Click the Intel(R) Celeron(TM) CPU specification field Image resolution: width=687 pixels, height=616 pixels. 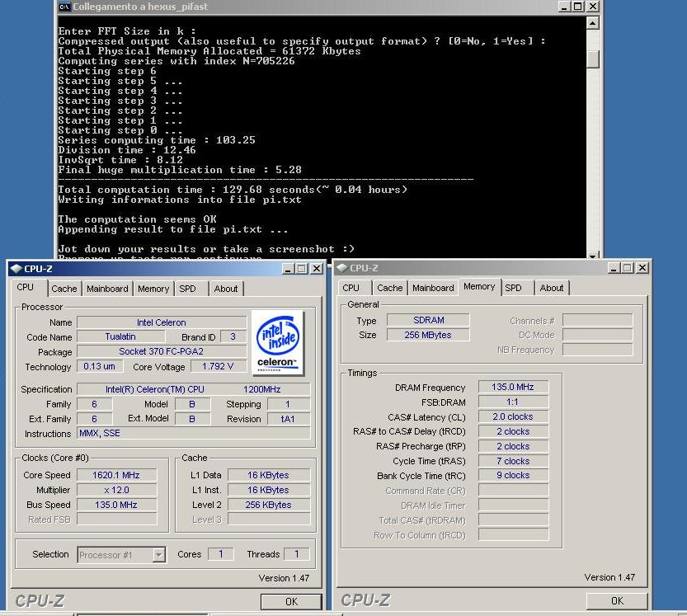coord(193,389)
